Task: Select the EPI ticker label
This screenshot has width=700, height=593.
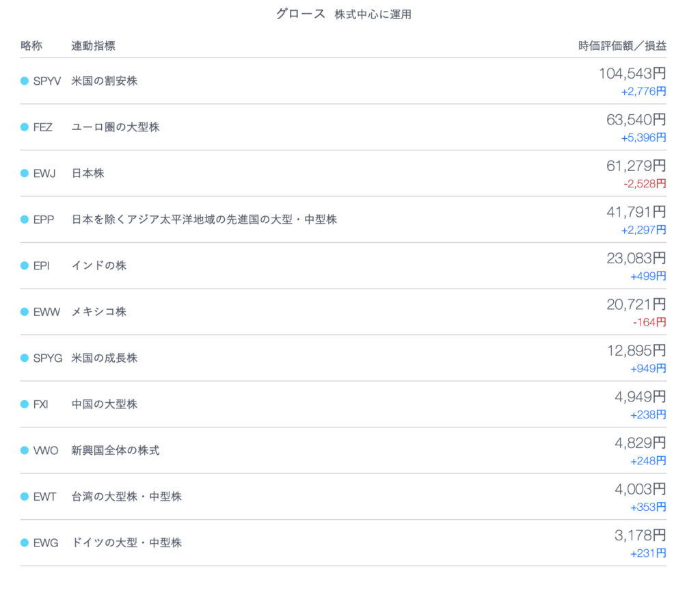Action: click(42, 265)
